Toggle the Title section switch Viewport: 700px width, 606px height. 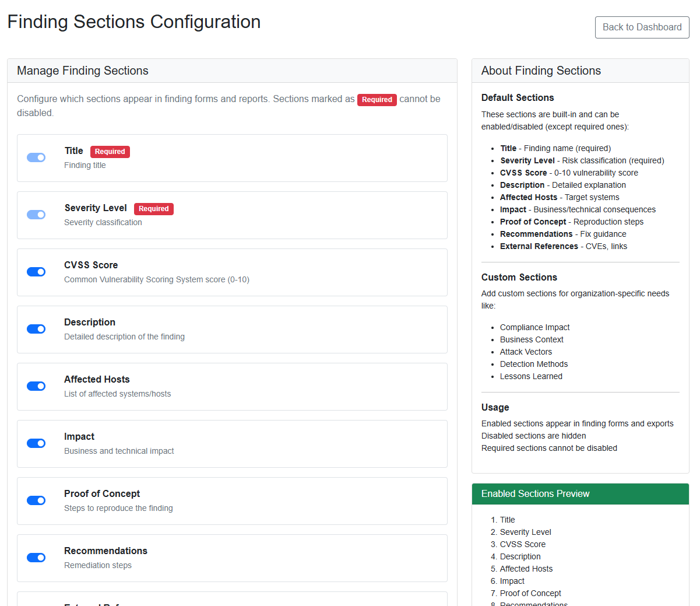click(36, 157)
